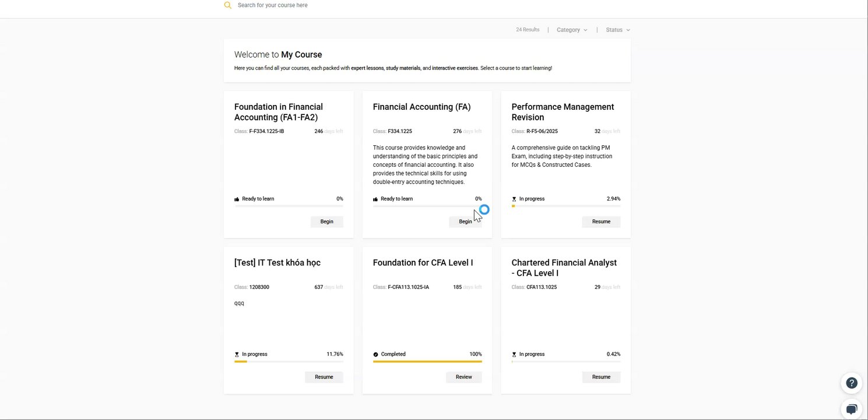Open the help question mark icon
The image size is (868, 420).
852,383
